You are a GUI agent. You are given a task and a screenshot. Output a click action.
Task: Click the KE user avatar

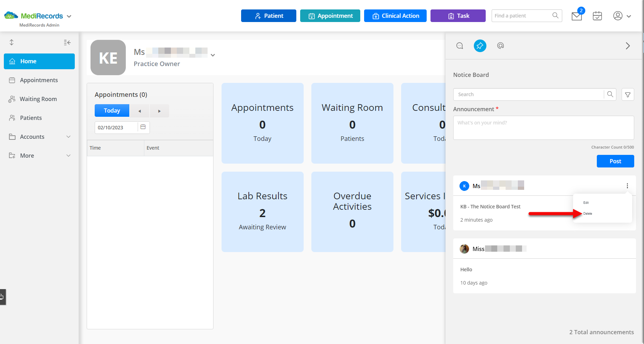[x=108, y=57]
